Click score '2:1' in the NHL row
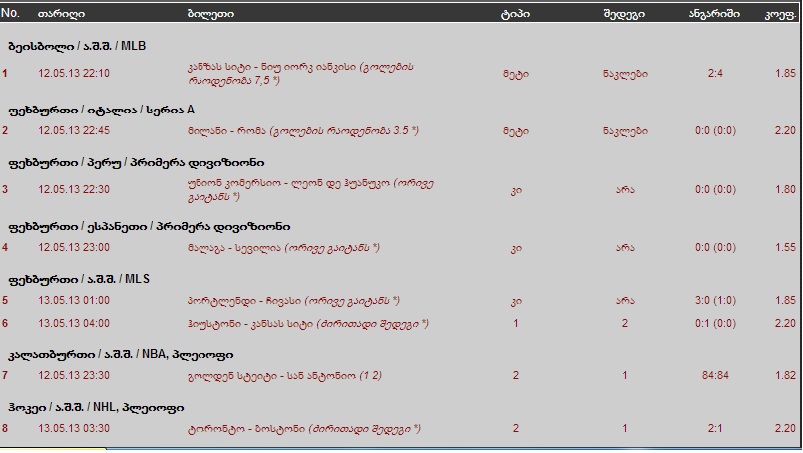 click(x=715, y=428)
